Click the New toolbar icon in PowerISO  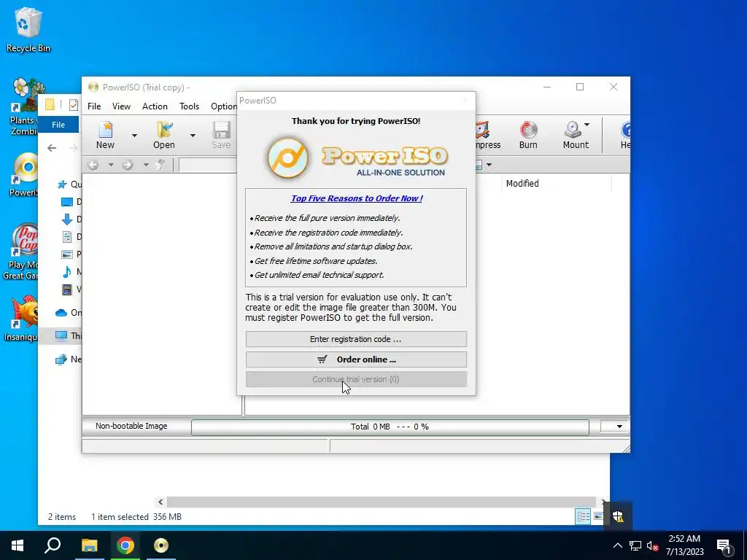[105, 135]
